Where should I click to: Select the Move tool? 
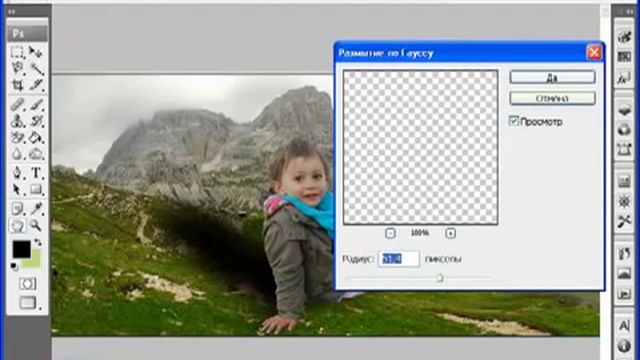tap(36, 52)
